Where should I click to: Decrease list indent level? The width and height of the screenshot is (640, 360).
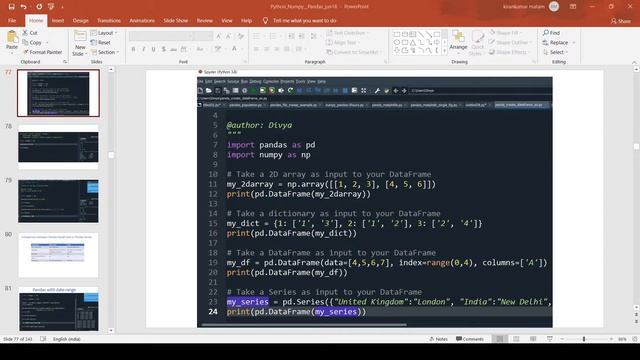[291, 36]
